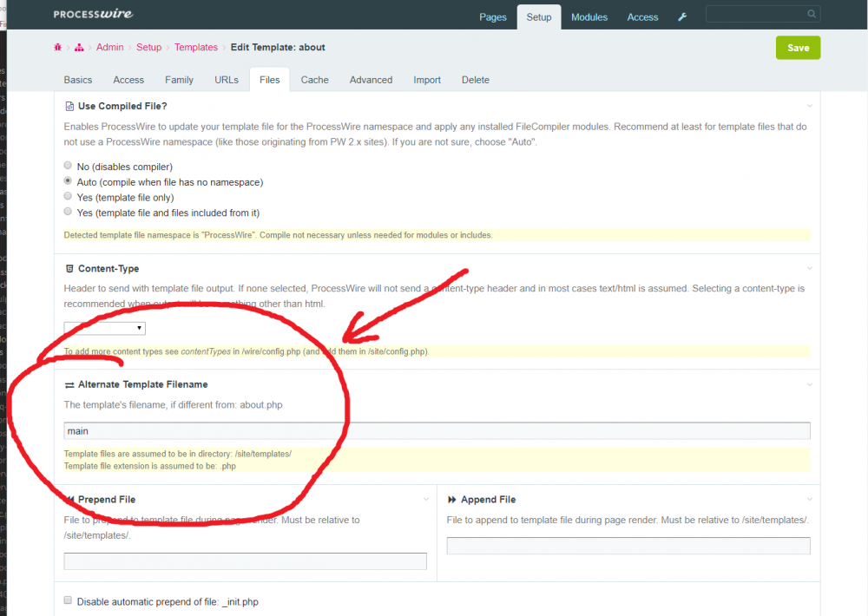
Task: Click the Append File input field
Action: 628,546
